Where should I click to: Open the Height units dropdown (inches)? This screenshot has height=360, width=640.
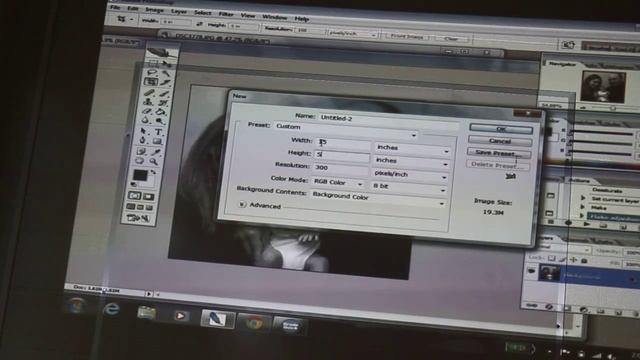411,162
